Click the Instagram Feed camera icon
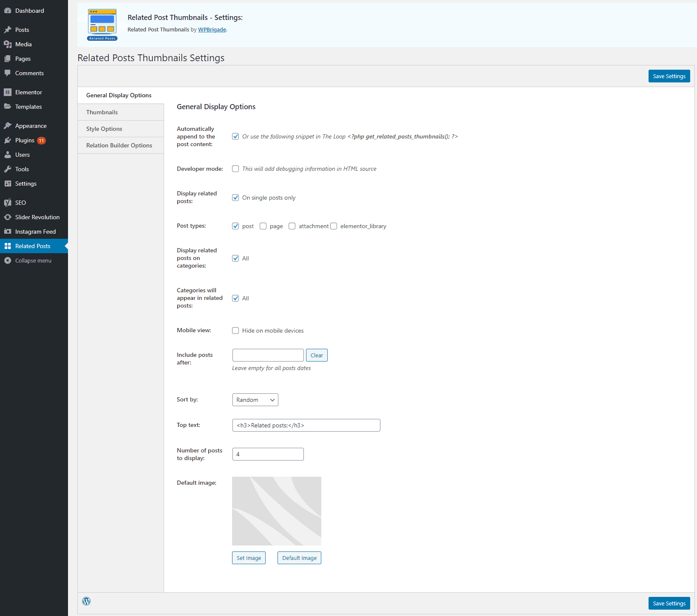The height and width of the screenshot is (616, 697). (8, 232)
